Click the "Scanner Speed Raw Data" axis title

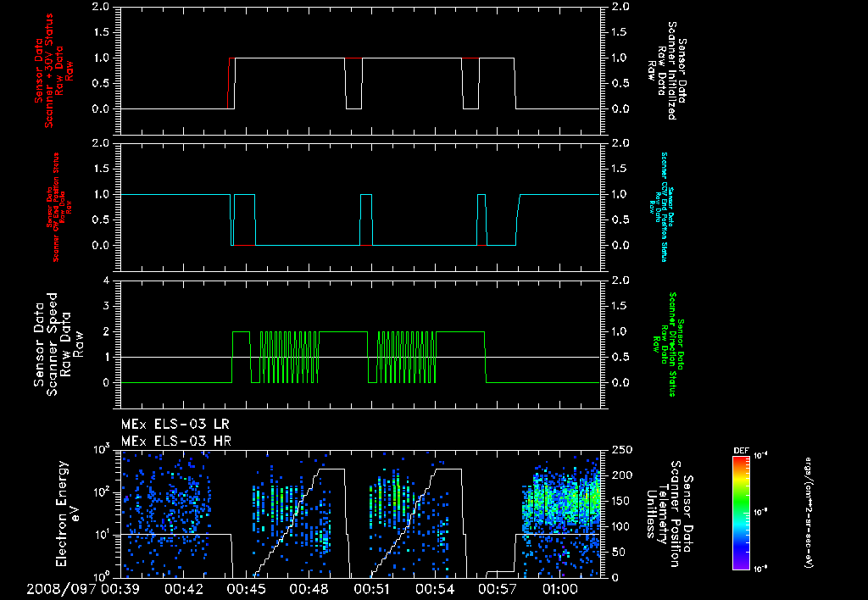point(60,344)
